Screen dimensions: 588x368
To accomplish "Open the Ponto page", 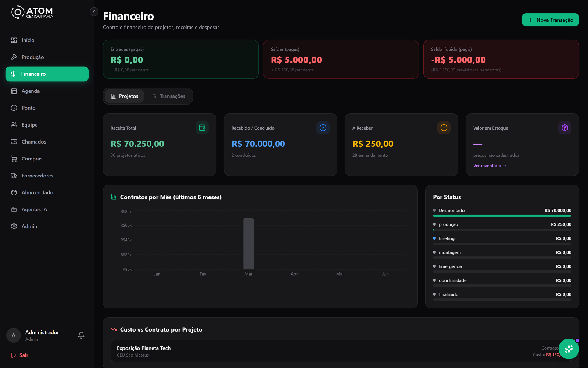I will [x=47, y=108].
